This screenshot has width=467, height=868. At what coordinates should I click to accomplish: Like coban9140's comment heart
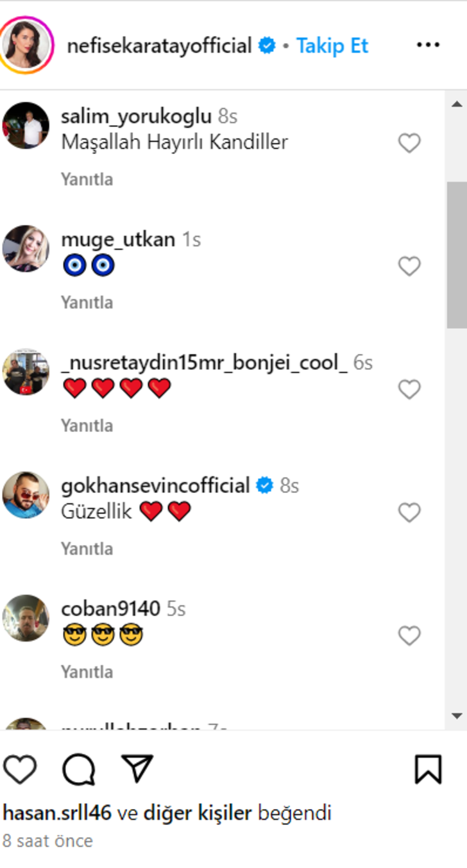coord(409,635)
